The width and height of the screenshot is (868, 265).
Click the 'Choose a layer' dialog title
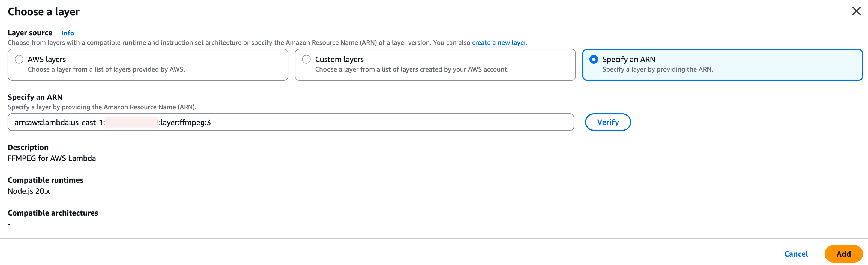point(43,12)
